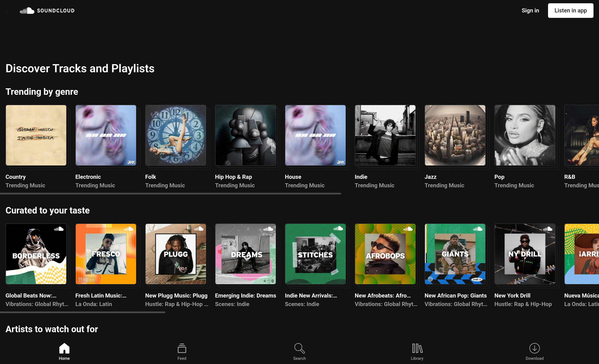
Task: Click the Curated to your taste scrollbar
Action: (83, 312)
